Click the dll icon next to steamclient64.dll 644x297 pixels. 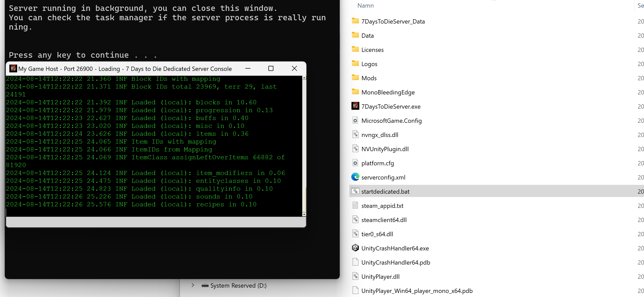click(x=355, y=220)
